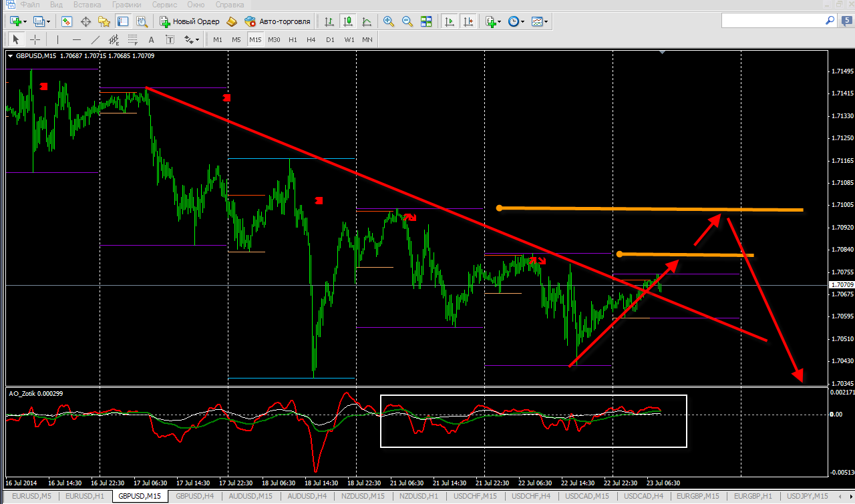855x504 pixels.
Task: Open the Market Watch window icon
Action: [x=67, y=21]
